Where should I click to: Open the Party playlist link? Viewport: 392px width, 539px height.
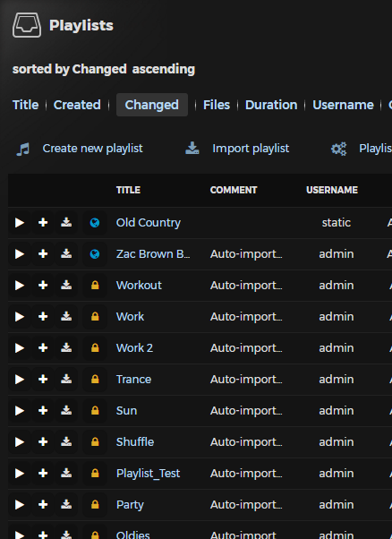pyautogui.click(x=130, y=505)
